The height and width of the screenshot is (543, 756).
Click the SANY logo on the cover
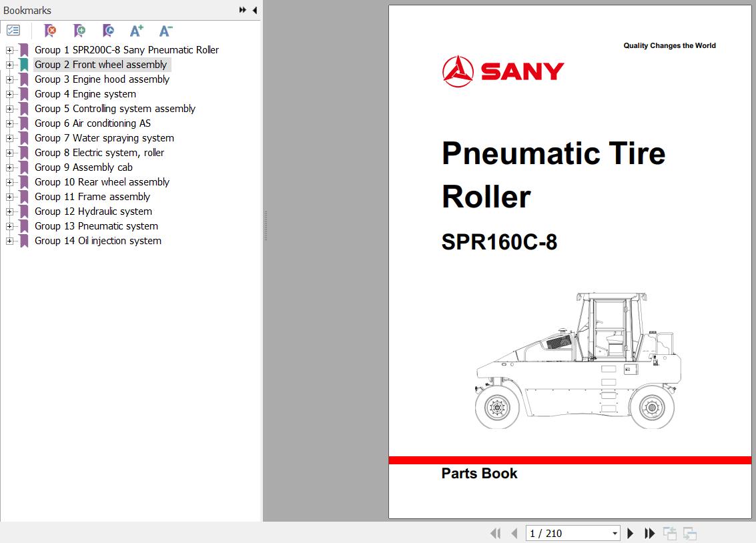point(503,71)
